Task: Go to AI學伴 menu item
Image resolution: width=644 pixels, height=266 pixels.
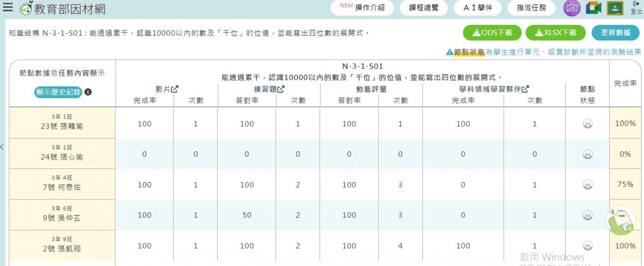Action: (x=477, y=8)
